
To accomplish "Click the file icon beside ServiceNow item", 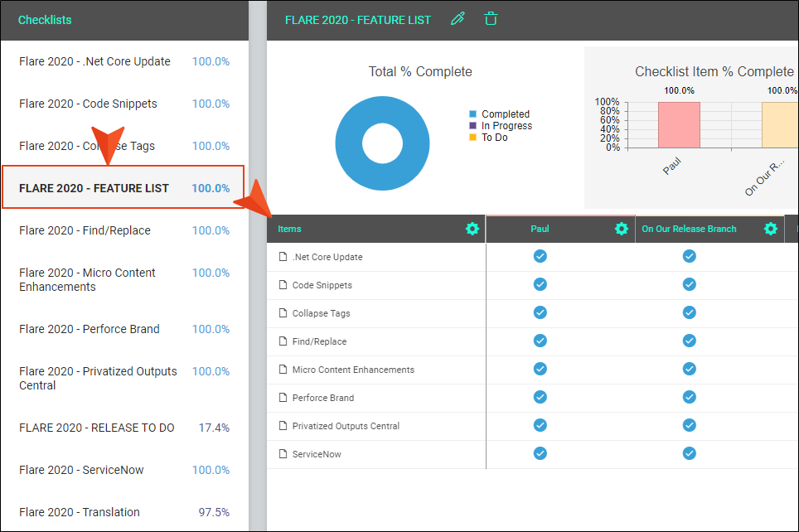I will click(x=283, y=453).
